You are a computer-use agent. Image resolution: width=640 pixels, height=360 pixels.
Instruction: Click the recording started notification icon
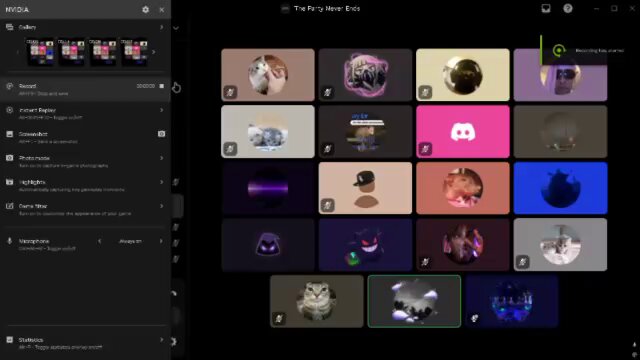[x=559, y=51]
